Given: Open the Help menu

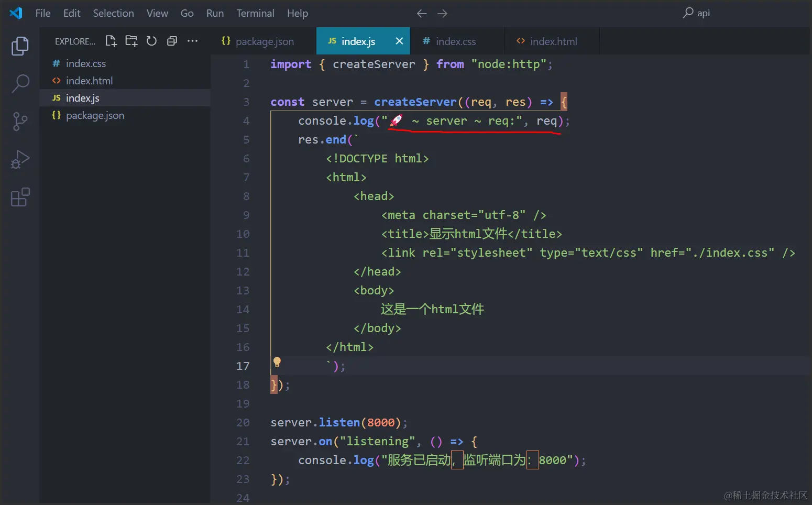Looking at the screenshot, I should [x=298, y=13].
